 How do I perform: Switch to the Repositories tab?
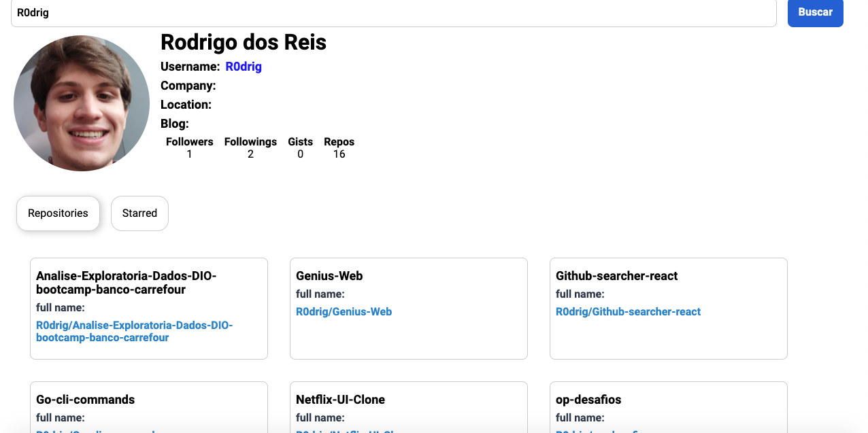(x=58, y=213)
